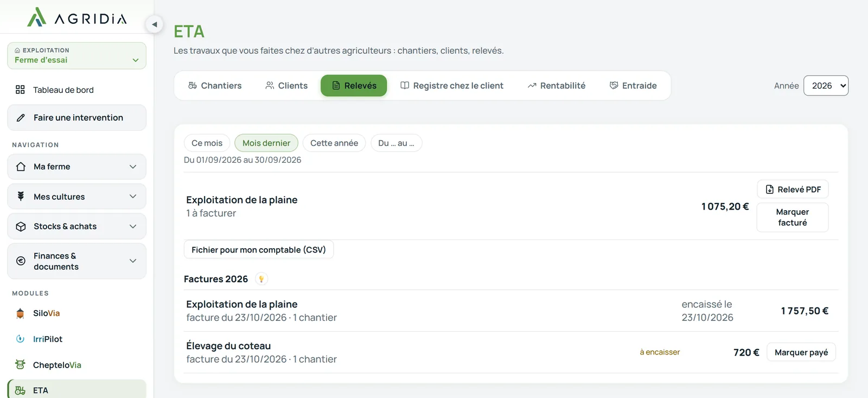Image resolution: width=868 pixels, height=398 pixels.
Task: Click the à encaisser status label
Action: [x=660, y=352]
